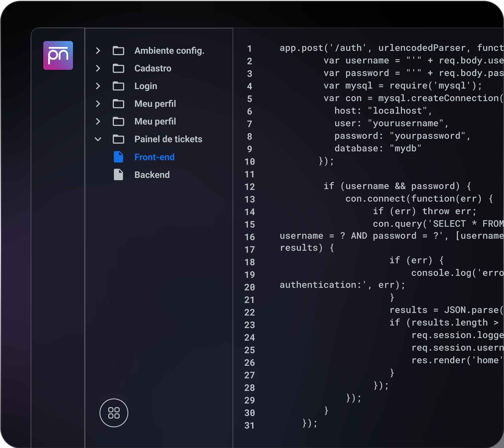The width and height of the screenshot is (504, 448).
Task: Select the Ambiente config. folder label
Action: [x=169, y=51]
